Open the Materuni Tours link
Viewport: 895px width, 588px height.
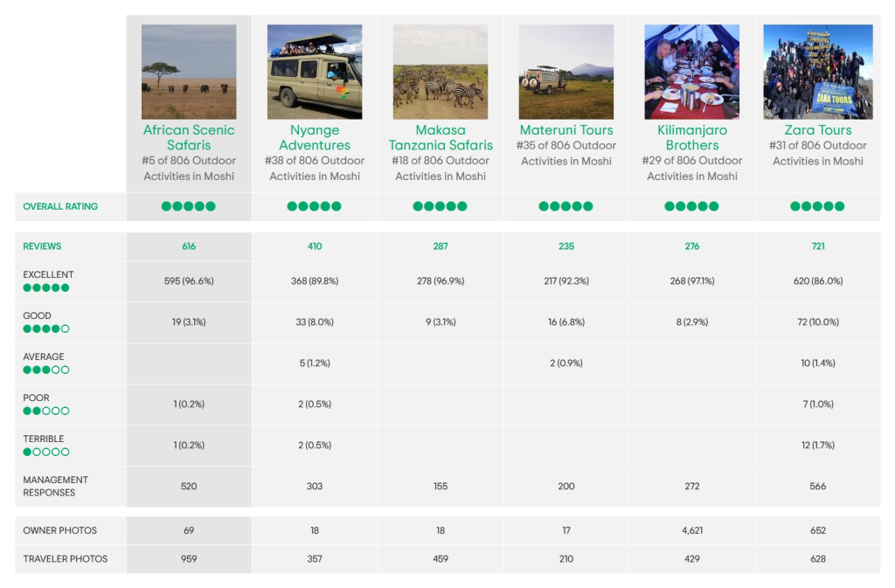tap(566, 130)
